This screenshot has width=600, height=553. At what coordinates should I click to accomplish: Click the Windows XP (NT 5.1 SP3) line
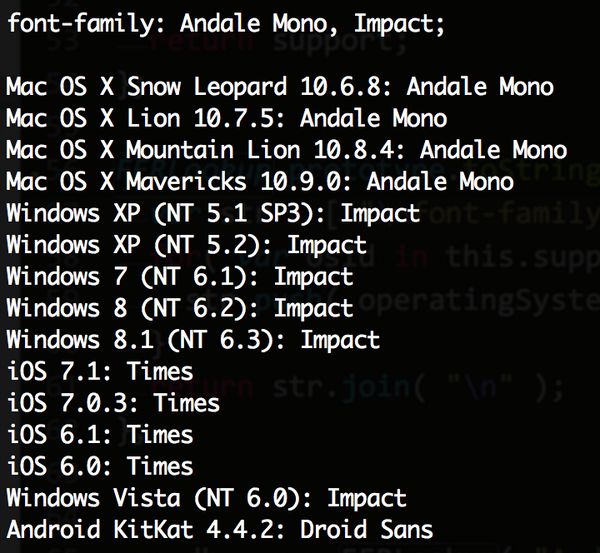pyautogui.click(x=212, y=213)
